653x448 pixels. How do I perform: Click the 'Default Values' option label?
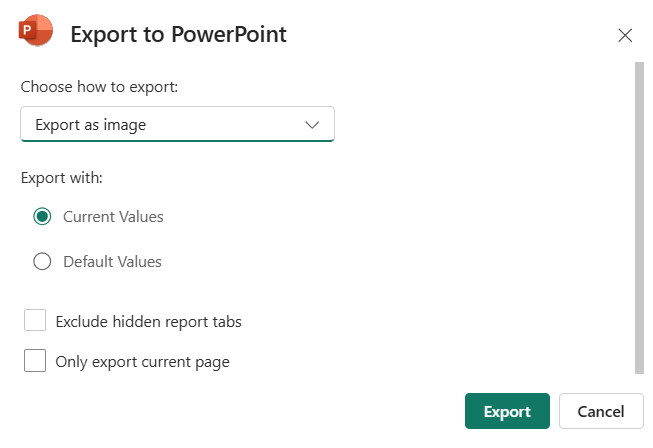click(x=112, y=262)
